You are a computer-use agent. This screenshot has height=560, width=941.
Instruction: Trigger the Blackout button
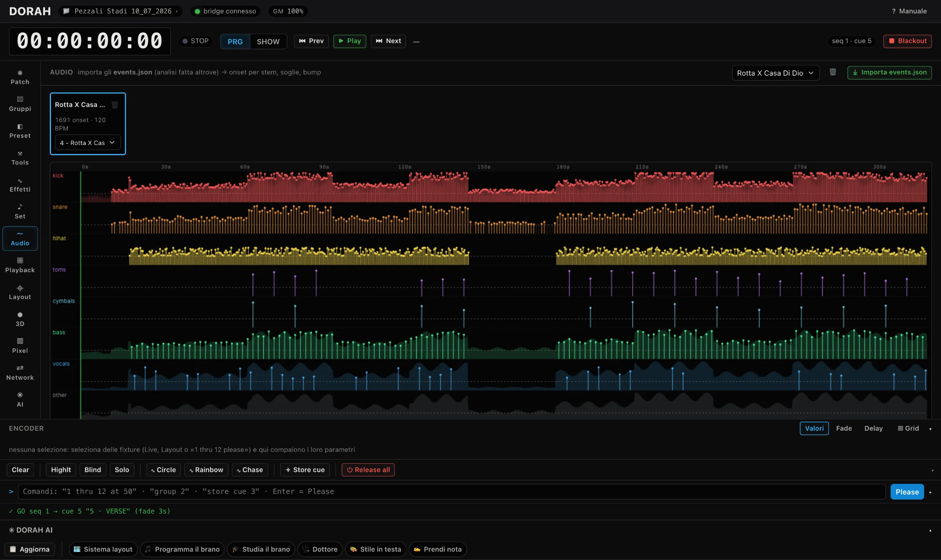(908, 41)
